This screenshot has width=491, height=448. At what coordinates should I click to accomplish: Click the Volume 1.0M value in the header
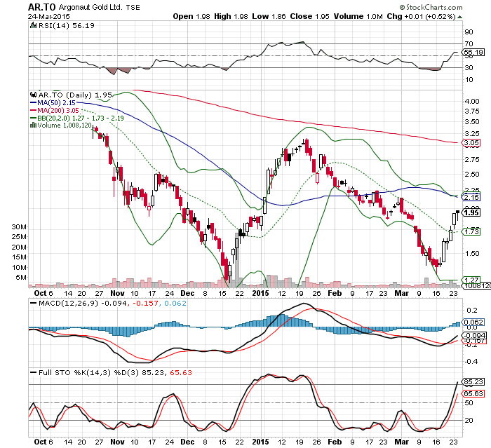click(358, 17)
